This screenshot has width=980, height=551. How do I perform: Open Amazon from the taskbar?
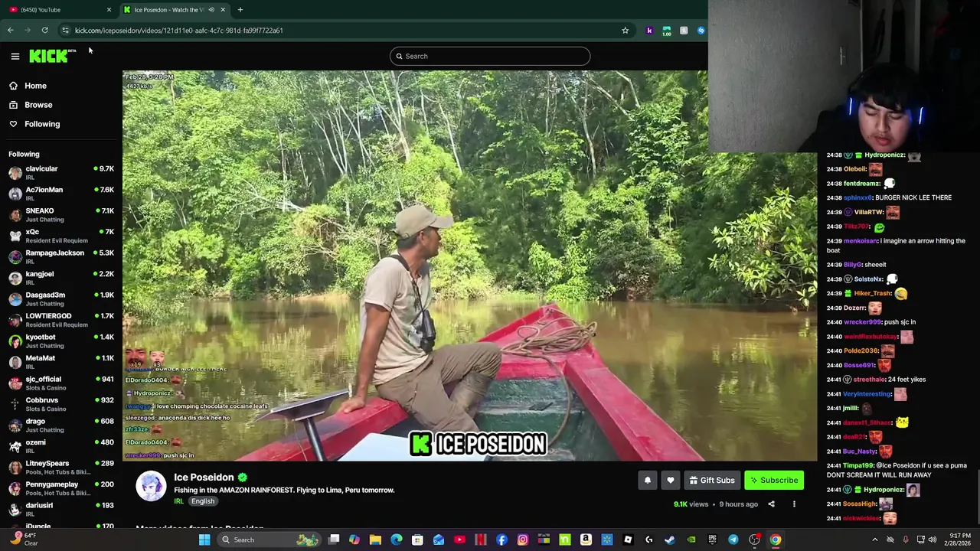click(x=586, y=540)
